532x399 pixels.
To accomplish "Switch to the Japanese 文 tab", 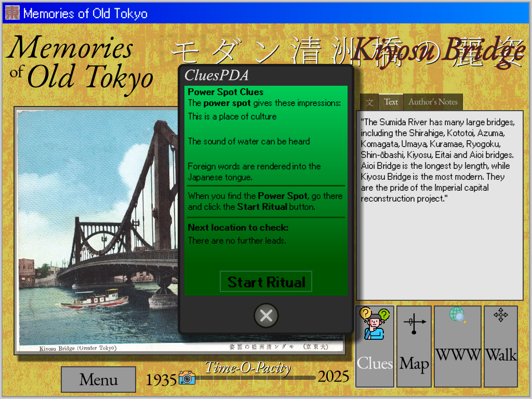I will point(369,102).
